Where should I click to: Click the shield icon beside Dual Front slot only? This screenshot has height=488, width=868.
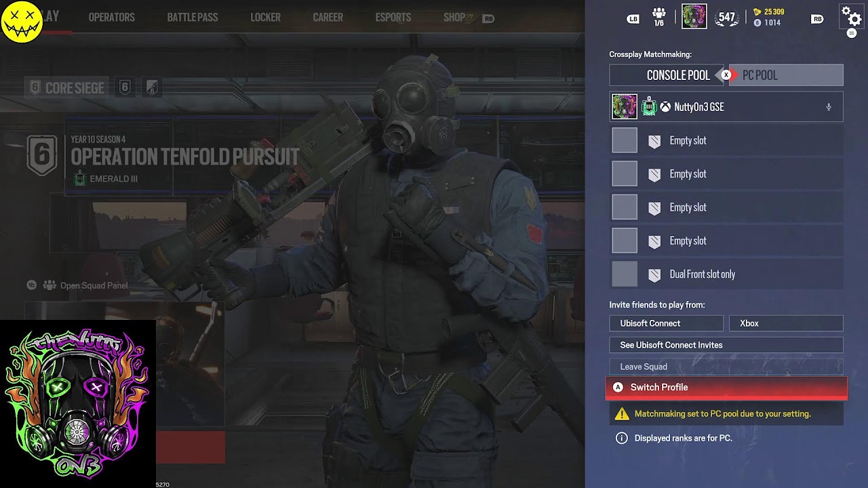pyautogui.click(x=654, y=274)
